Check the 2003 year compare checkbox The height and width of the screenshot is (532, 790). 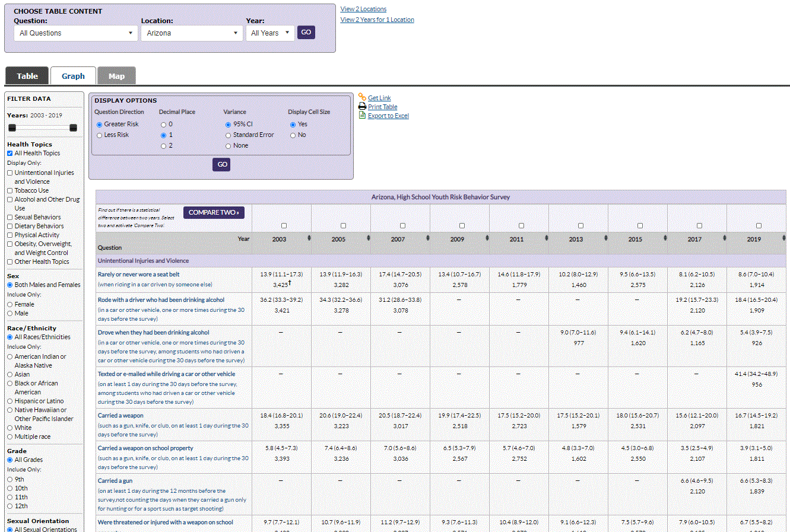coord(284,225)
